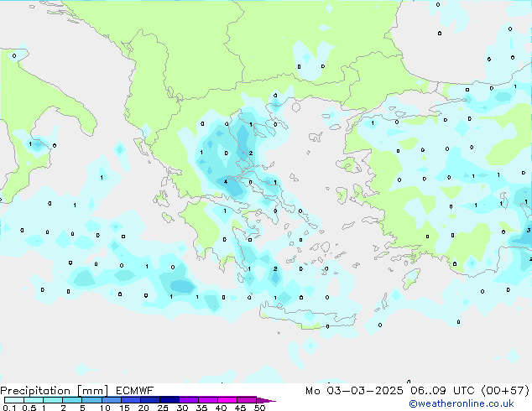
Task: Click the '3' value at the right map edge
Action: point(529,231)
